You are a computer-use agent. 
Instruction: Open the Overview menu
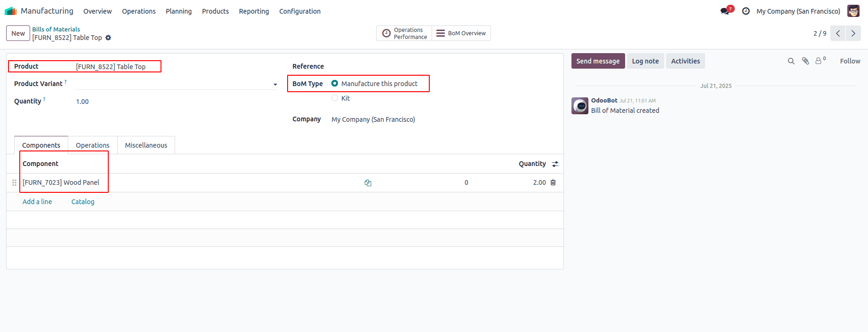[x=97, y=11]
